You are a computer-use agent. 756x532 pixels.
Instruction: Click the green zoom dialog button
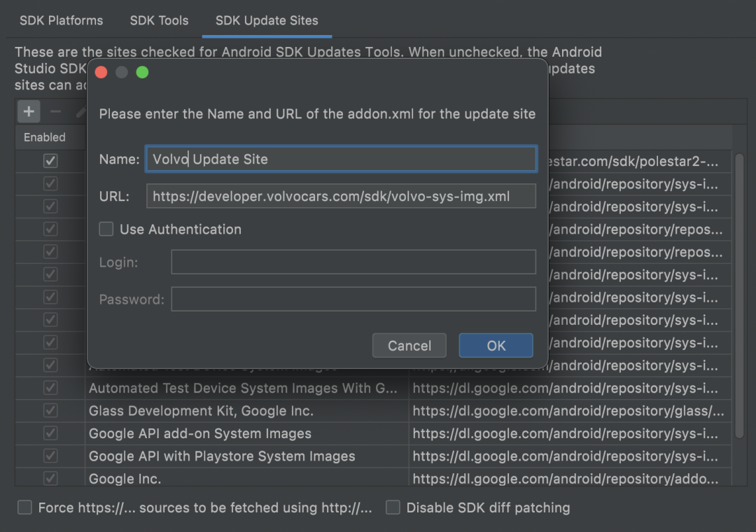coord(142,72)
